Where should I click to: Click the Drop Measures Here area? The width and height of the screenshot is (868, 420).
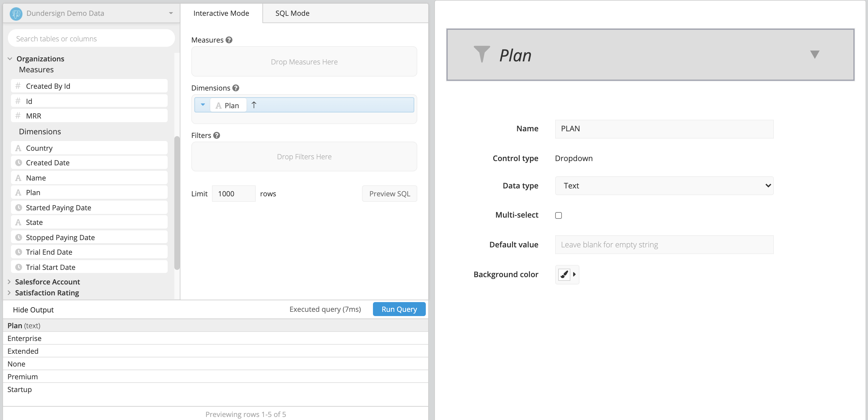click(x=304, y=62)
